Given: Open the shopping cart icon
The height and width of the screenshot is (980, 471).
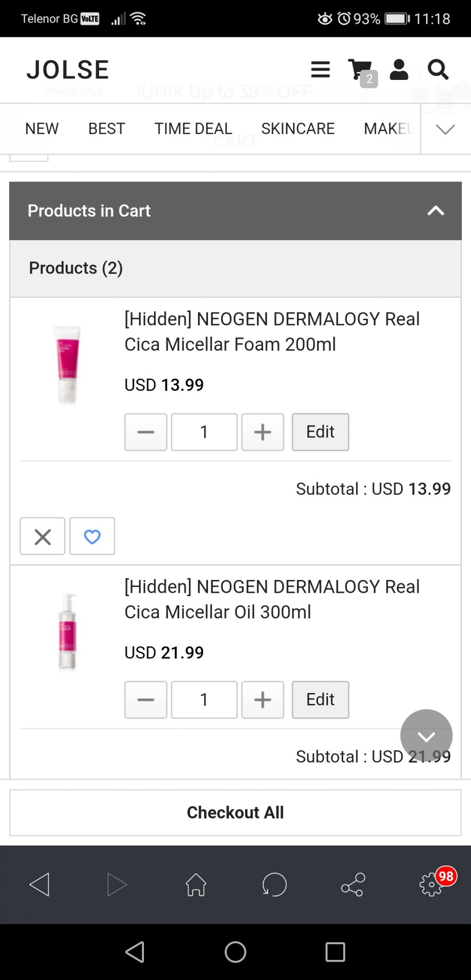Looking at the screenshot, I should pyautogui.click(x=361, y=70).
